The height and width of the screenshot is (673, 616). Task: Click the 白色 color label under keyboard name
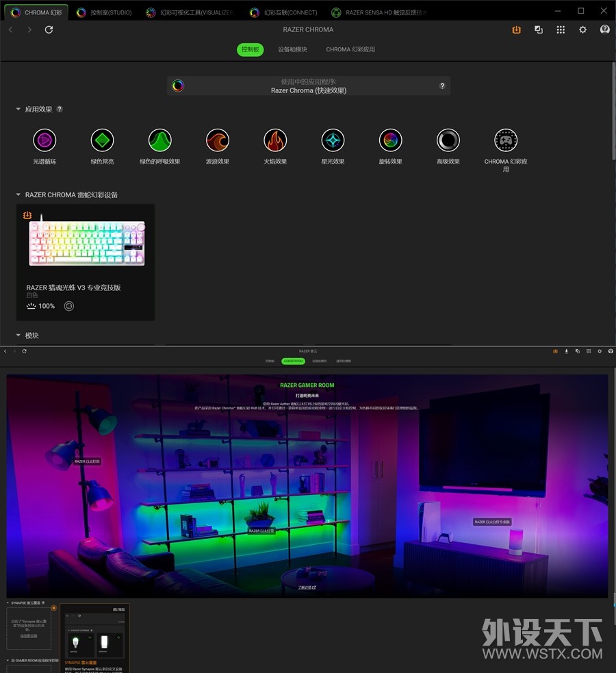(32, 295)
